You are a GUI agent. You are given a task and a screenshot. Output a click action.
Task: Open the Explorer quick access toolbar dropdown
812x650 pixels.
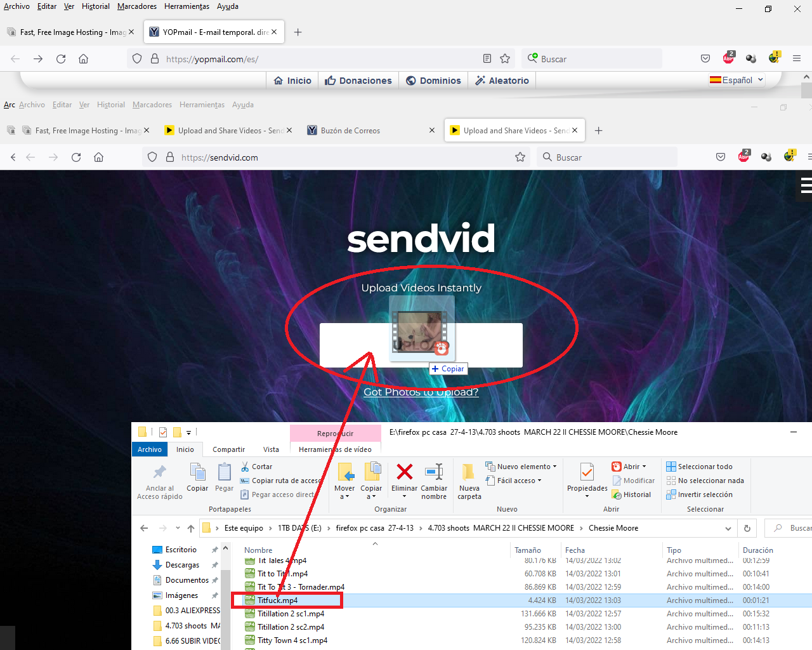point(188,432)
